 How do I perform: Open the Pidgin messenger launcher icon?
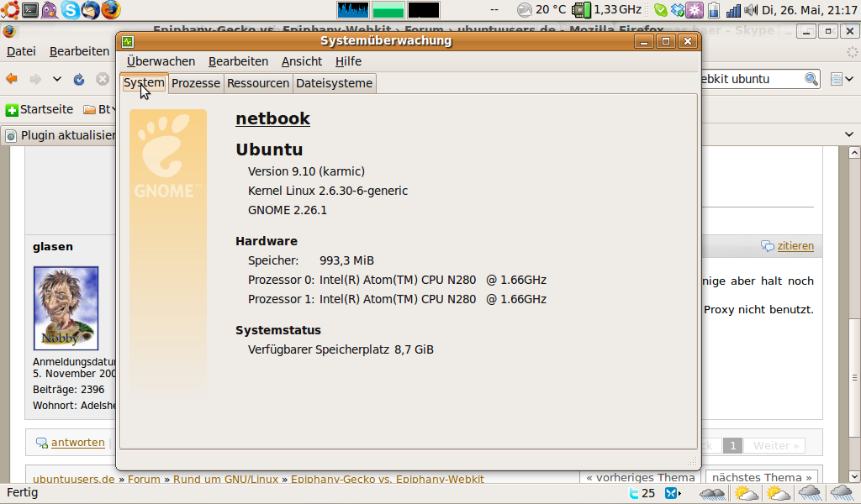click(50, 9)
